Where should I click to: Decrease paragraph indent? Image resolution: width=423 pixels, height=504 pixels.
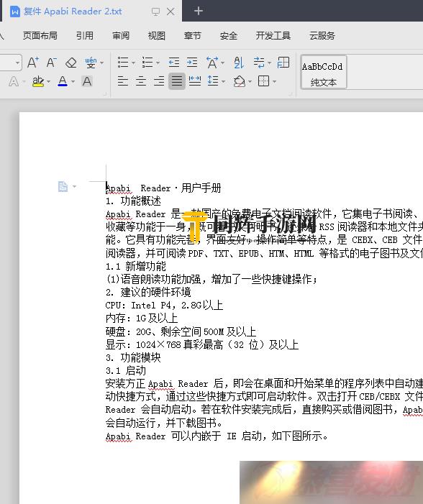pos(173,62)
